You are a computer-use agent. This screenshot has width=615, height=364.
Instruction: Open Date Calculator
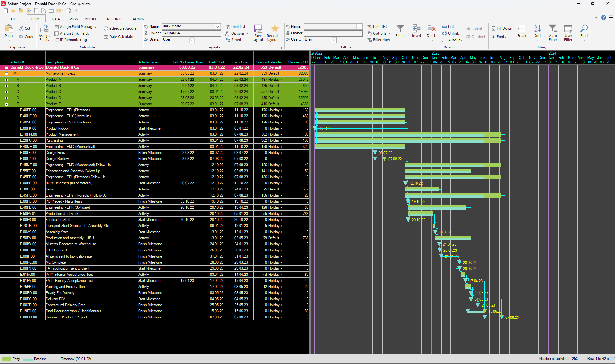click(x=119, y=37)
